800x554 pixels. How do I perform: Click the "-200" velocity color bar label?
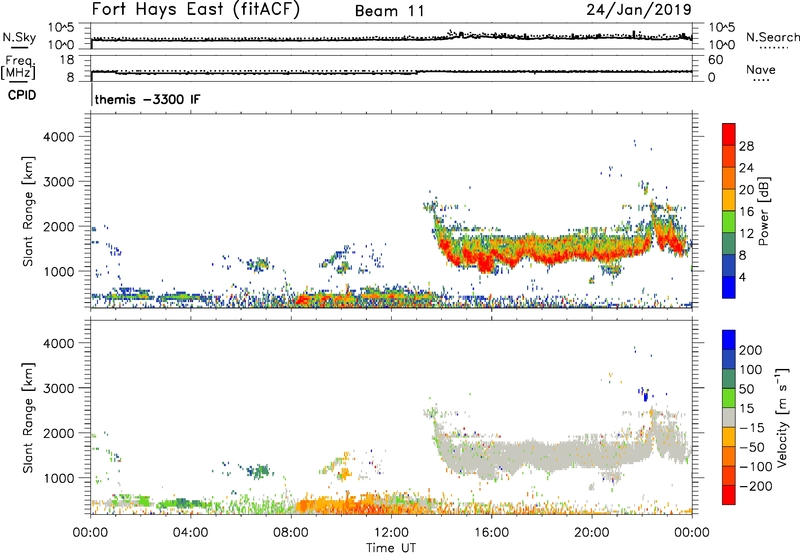(x=756, y=486)
